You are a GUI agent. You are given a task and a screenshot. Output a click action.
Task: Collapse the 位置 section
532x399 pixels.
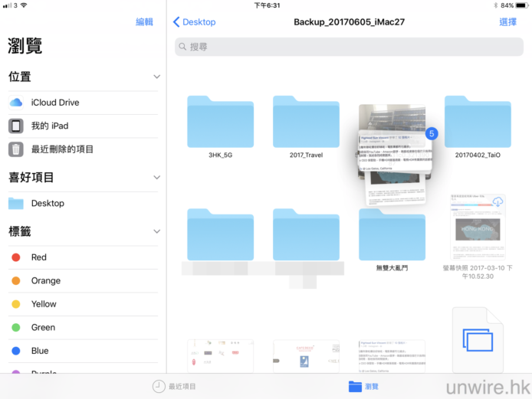point(156,77)
